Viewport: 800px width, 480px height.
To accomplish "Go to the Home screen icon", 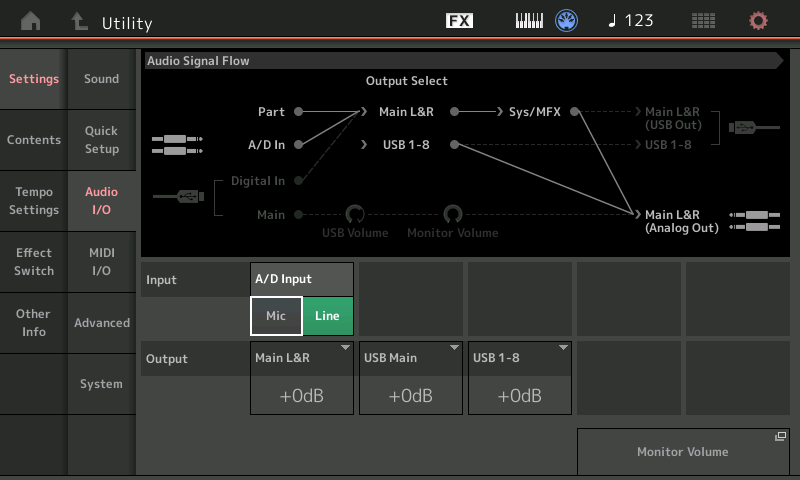I will (32, 21).
